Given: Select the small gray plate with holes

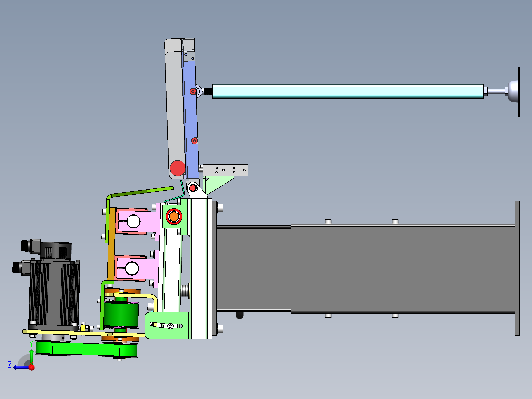Looking at the screenshot, I should coord(225,170).
